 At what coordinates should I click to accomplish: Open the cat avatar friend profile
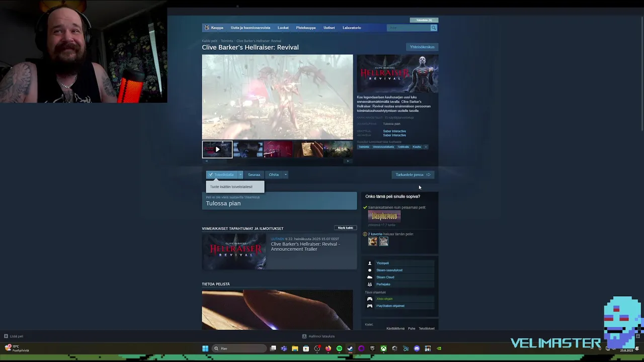pos(383,242)
